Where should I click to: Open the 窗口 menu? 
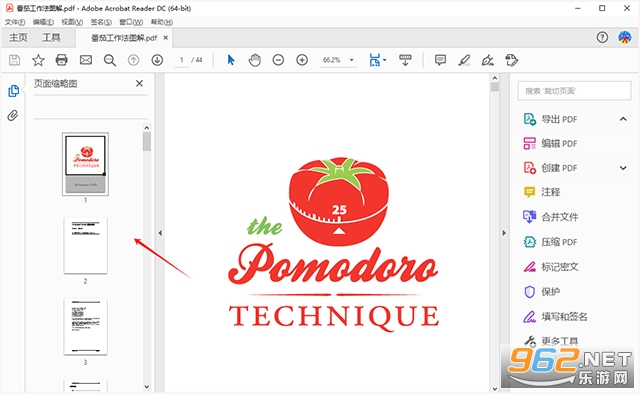point(131,22)
